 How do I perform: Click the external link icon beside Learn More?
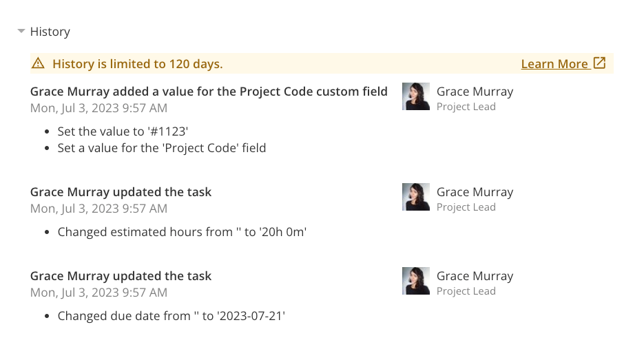[x=600, y=63]
